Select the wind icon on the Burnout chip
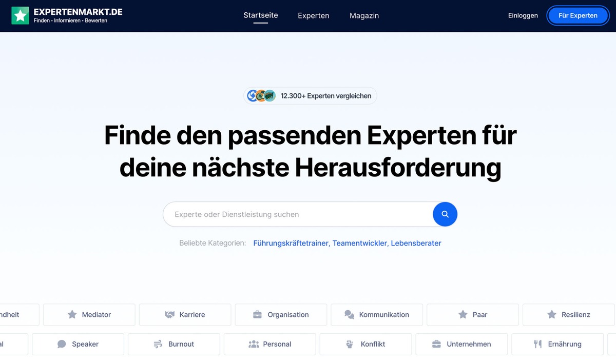616x364 pixels. 158,344
